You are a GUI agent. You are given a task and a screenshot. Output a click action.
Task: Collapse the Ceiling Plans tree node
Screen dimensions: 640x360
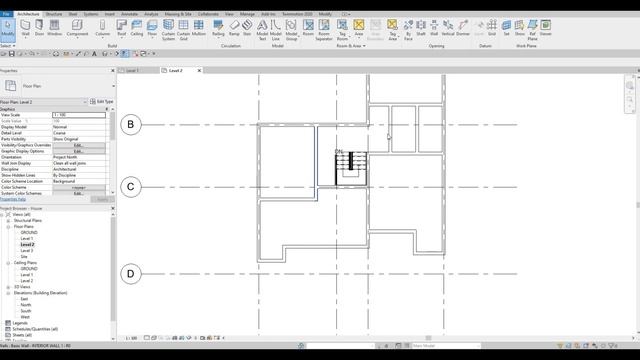(8, 263)
